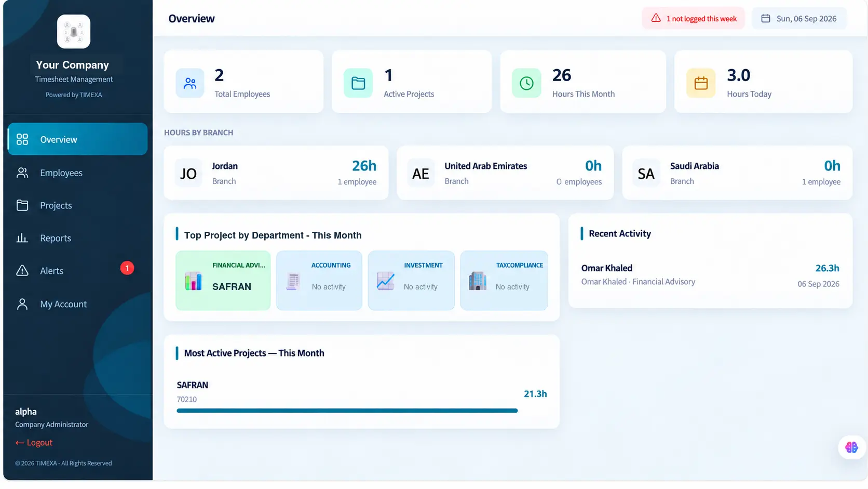Viewport: 868px width, 489px height.
Task: Click the Sun, 06 Sep 2026 date button
Action: (x=799, y=18)
